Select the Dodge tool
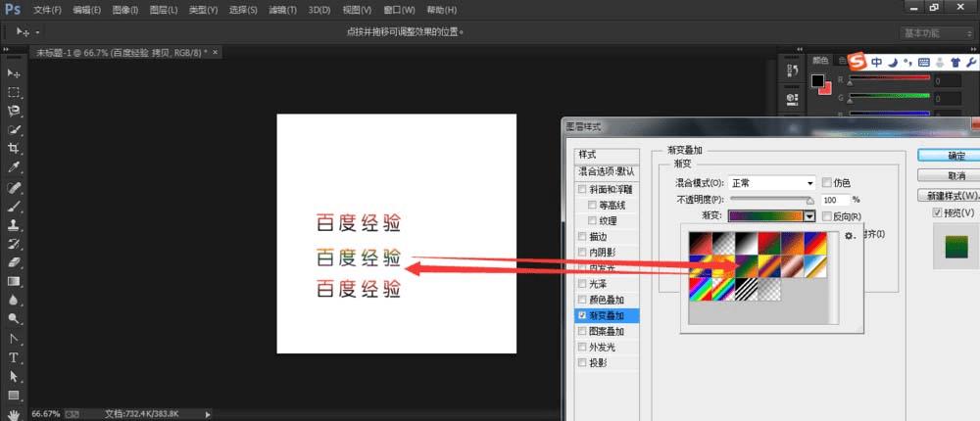980x421 pixels. pyautogui.click(x=14, y=319)
